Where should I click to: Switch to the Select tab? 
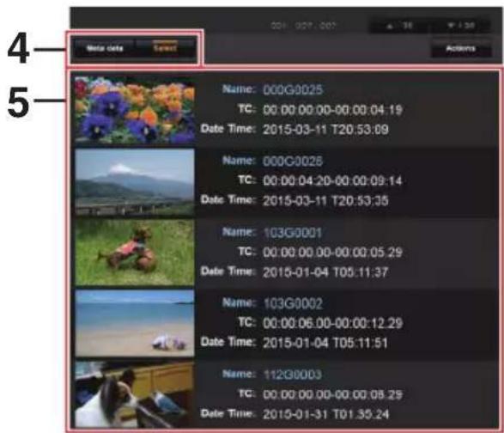click(x=165, y=49)
